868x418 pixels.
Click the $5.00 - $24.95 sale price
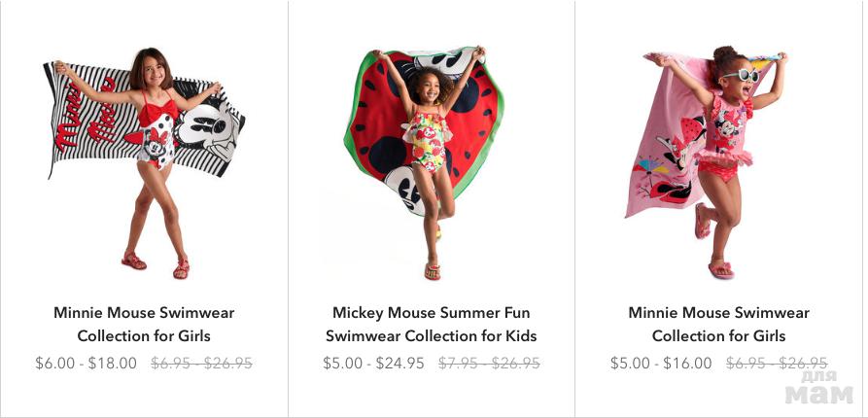373,364
